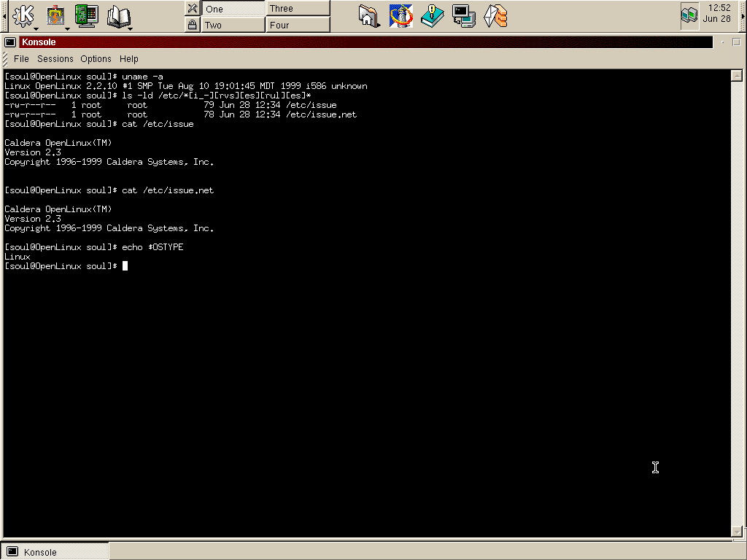Switch to virtual desktop One

pyautogui.click(x=233, y=9)
